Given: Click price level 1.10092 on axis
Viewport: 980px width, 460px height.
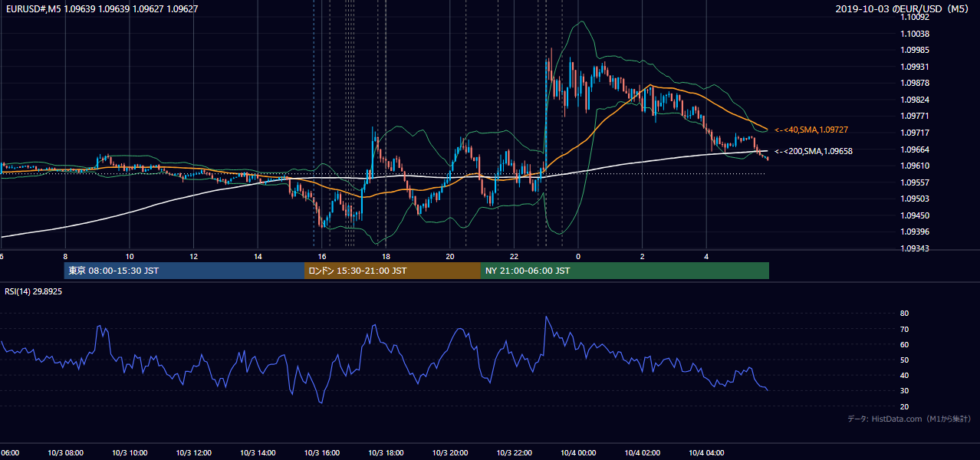Looking at the screenshot, I should (x=915, y=17).
